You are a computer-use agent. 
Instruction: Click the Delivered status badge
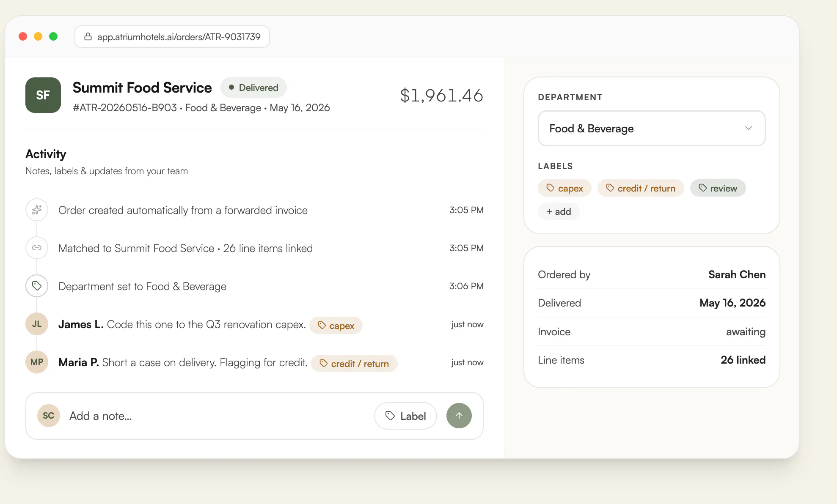253,88
